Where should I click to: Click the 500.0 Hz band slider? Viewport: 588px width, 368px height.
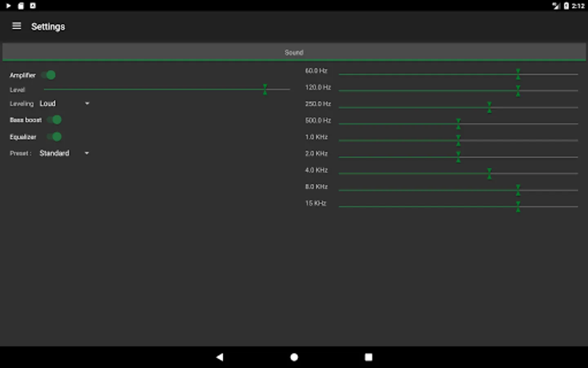tap(458, 123)
